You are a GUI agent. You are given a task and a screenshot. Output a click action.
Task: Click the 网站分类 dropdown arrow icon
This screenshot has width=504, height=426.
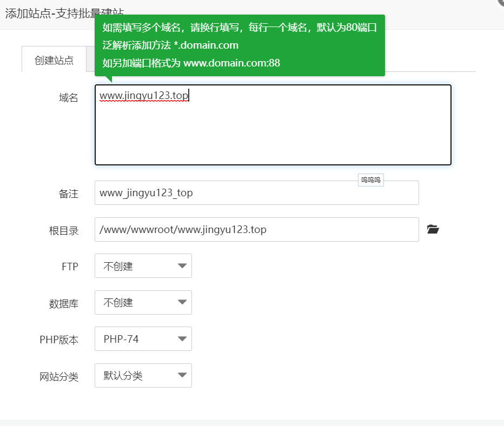[x=183, y=375]
